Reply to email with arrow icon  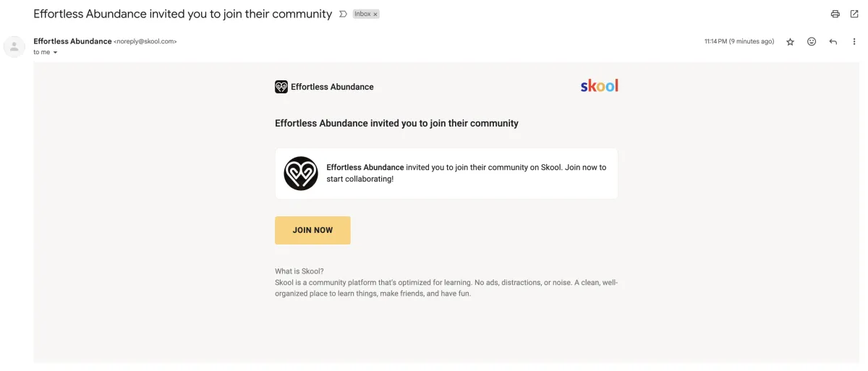point(833,42)
